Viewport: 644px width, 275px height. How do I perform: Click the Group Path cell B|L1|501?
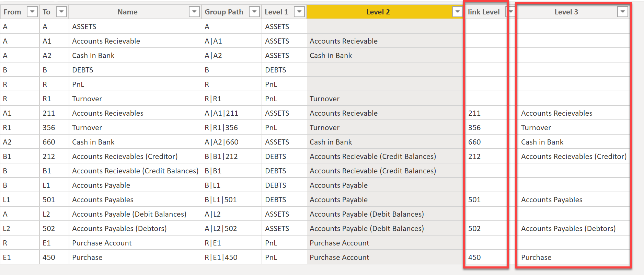221,200
